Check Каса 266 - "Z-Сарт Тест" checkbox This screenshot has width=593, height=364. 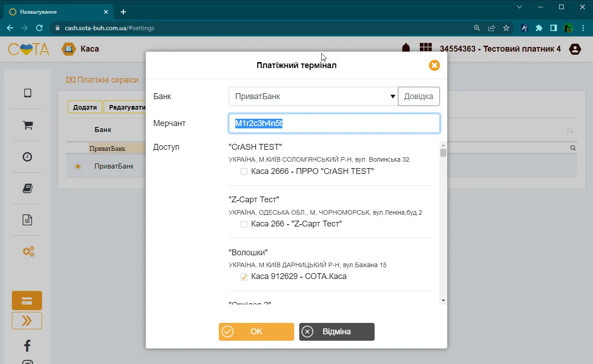click(x=244, y=224)
